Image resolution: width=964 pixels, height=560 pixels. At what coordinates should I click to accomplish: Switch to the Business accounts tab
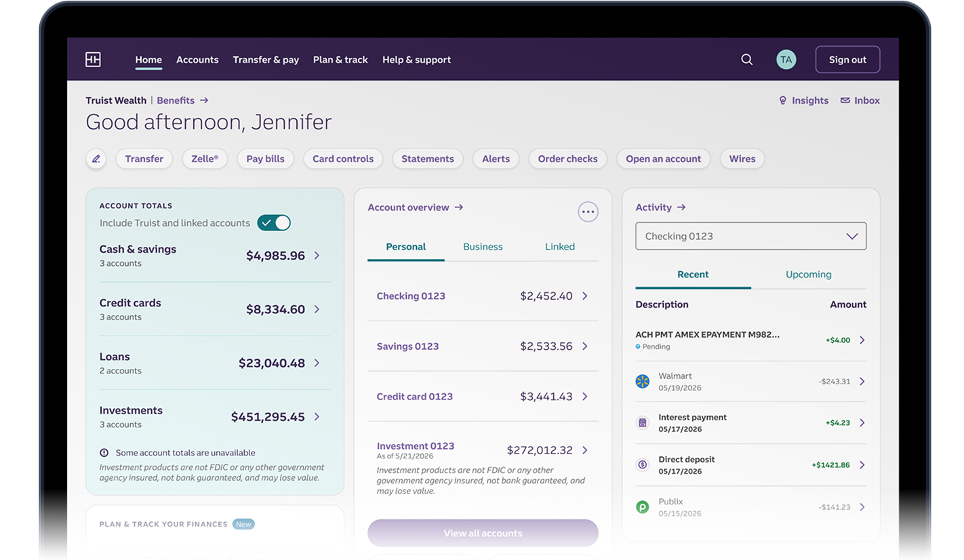click(483, 247)
